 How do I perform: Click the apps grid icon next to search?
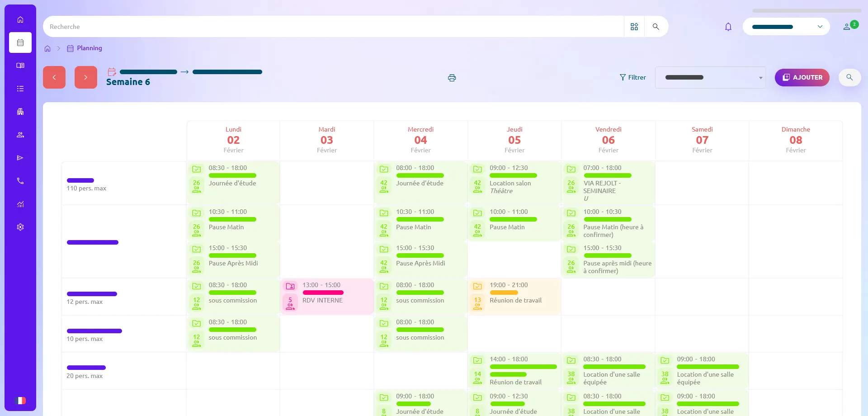click(634, 26)
